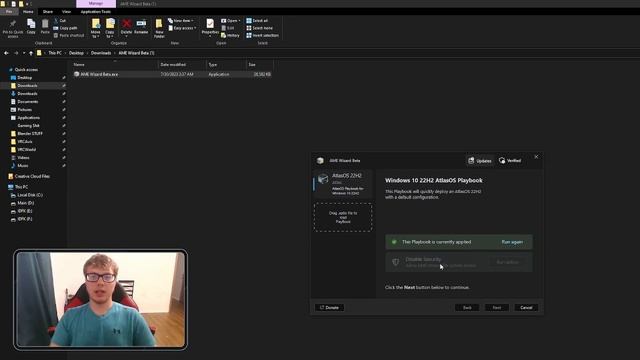Open the File tab of Explorer
The height and width of the screenshot is (360, 640).
9,12
